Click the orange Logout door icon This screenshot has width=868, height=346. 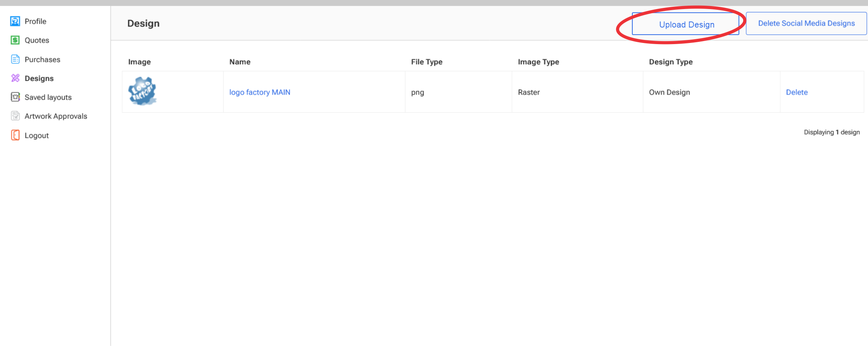point(15,135)
